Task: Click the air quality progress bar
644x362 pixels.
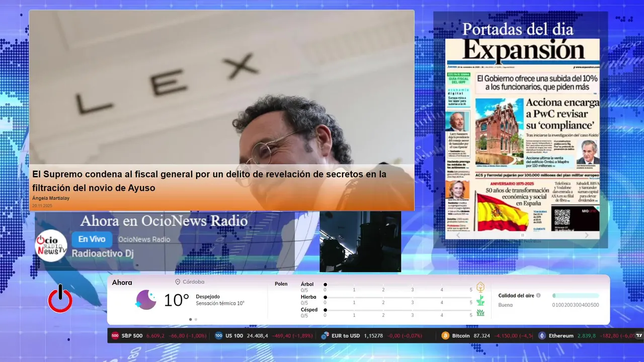Action: [576, 296]
